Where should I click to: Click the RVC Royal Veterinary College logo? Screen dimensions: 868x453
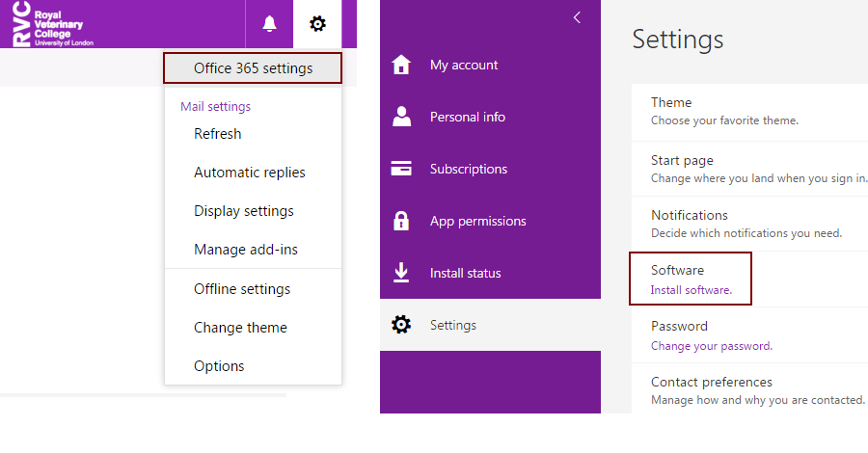coord(53,24)
